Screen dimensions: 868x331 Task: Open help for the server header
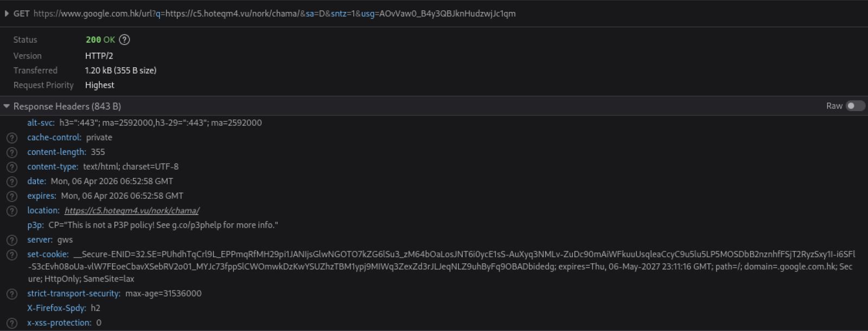click(x=12, y=241)
